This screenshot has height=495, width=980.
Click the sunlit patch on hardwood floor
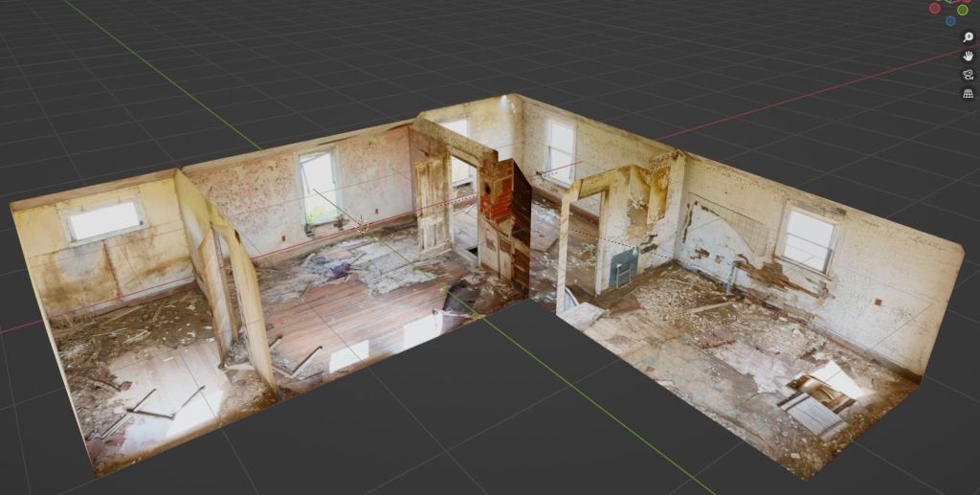pyautogui.click(x=349, y=357)
